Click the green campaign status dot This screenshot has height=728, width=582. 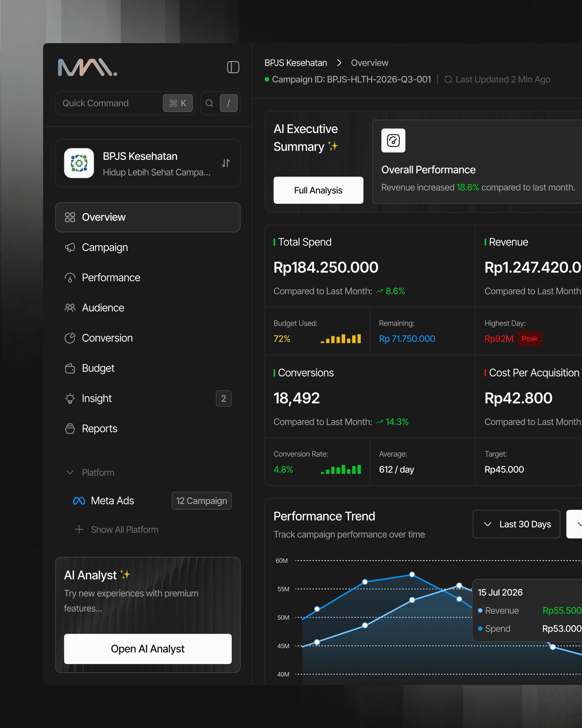267,79
